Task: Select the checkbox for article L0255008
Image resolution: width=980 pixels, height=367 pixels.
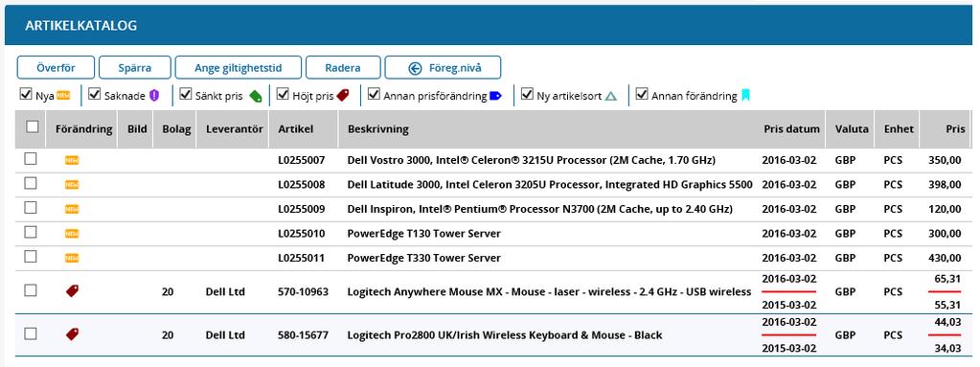Action: click(x=31, y=183)
